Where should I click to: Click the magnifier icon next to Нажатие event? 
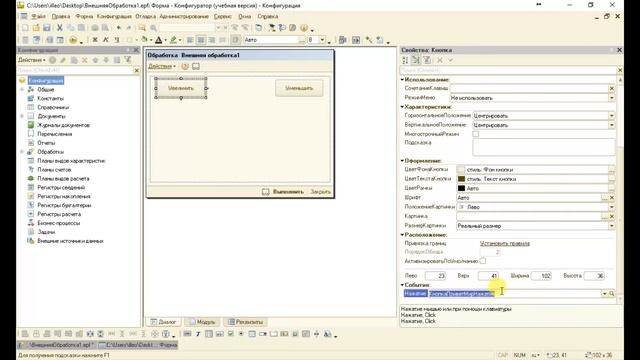[611, 293]
